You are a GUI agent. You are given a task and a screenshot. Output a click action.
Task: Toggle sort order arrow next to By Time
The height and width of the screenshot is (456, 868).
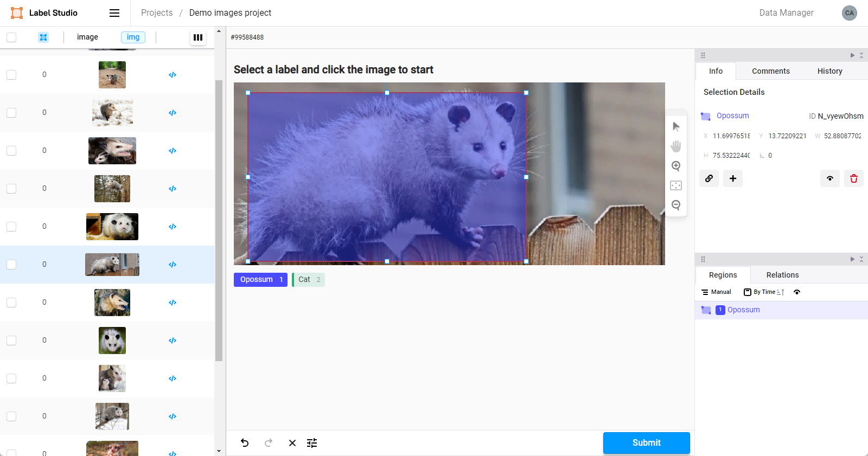pyautogui.click(x=781, y=292)
